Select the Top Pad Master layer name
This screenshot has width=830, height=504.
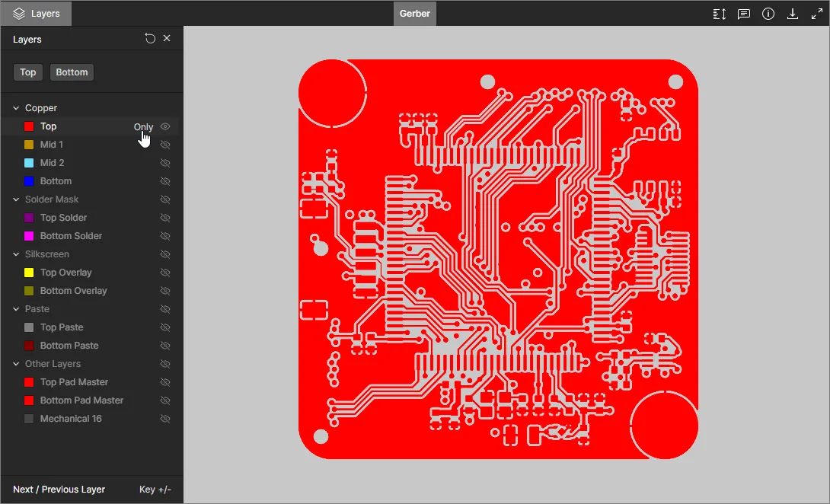[x=74, y=382]
